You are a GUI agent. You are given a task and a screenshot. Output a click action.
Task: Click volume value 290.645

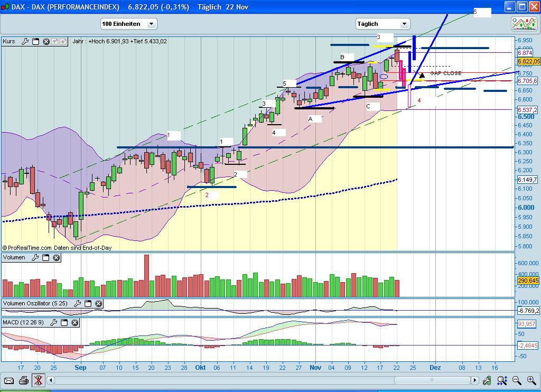pyautogui.click(x=528, y=281)
